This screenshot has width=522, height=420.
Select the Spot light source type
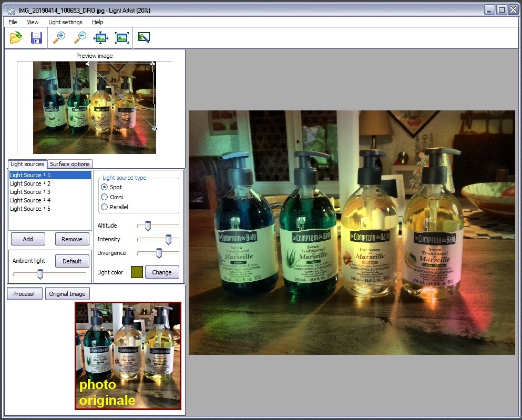[104, 187]
